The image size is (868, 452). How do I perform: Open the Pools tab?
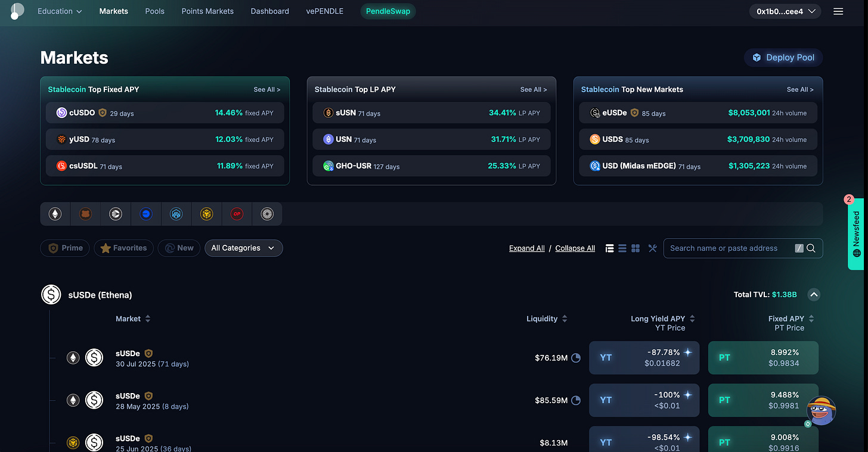[155, 11]
